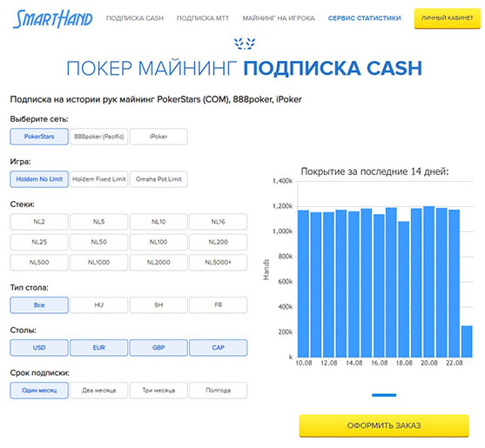Select FR table type
The image size is (485, 448).
219,305
